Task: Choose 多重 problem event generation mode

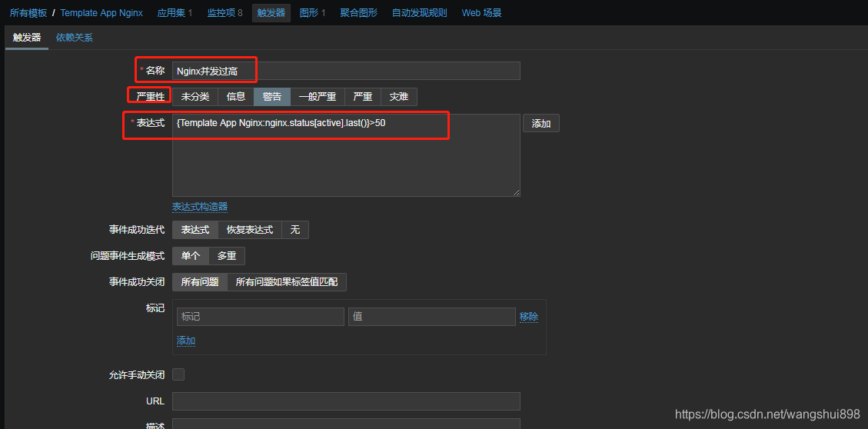Action: (226, 256)
